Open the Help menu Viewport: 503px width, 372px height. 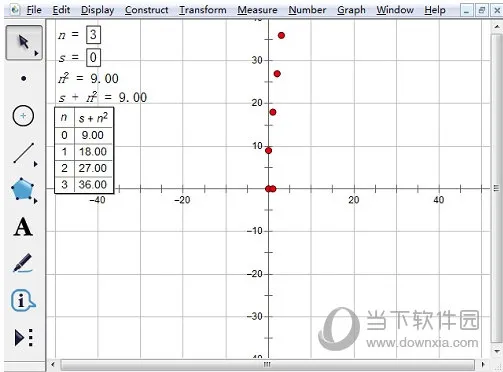(435, 10)
